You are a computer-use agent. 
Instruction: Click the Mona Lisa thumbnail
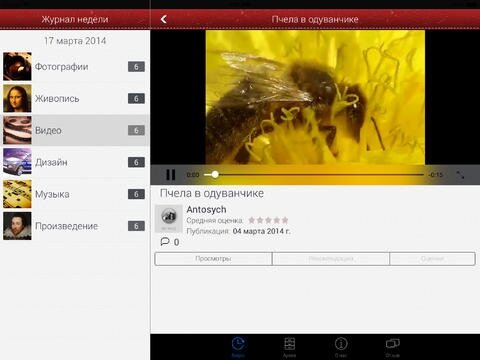point(17,99)
